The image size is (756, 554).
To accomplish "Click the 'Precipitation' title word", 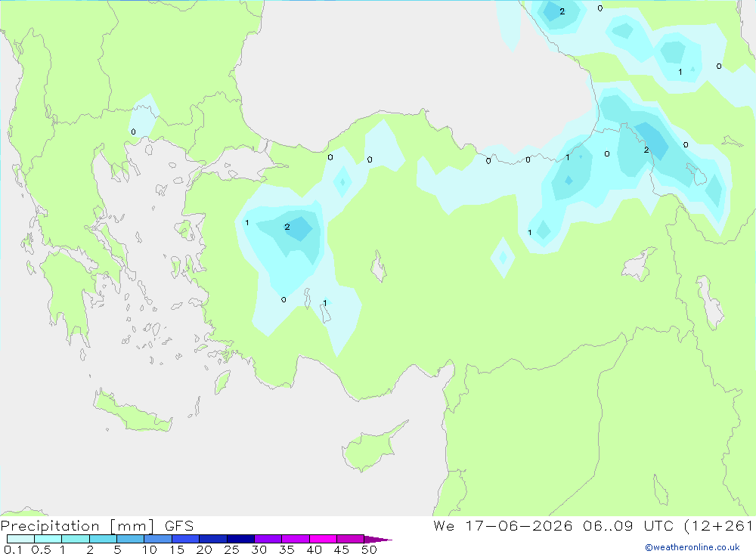I will click(50, 526).
